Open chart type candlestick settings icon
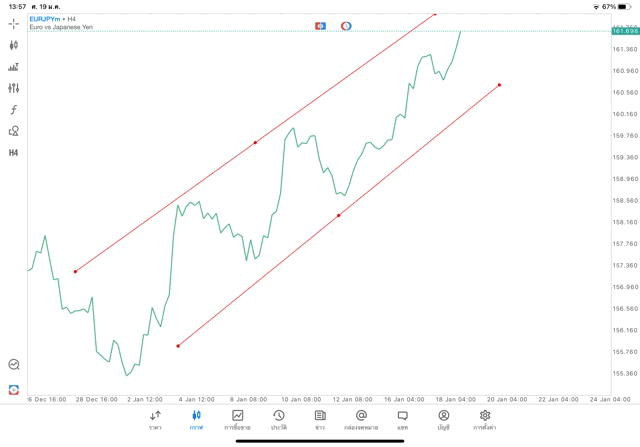The height and width of the screenshot is (447, 640). pyautogui.click(x=14, y=45)
